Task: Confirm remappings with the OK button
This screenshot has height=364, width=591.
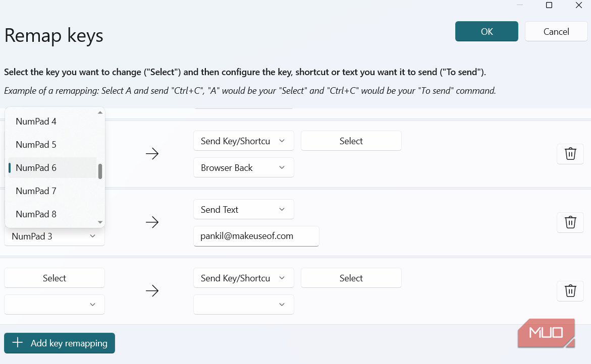Action: (487, 32)
